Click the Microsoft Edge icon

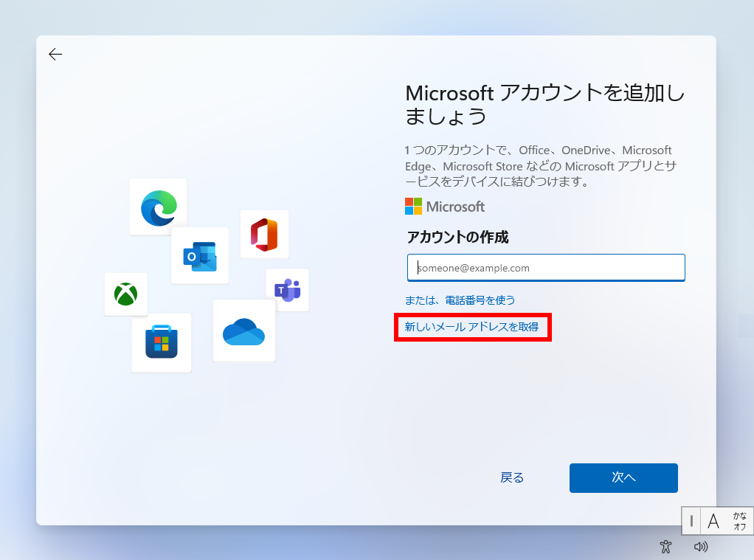pos(159,207)
